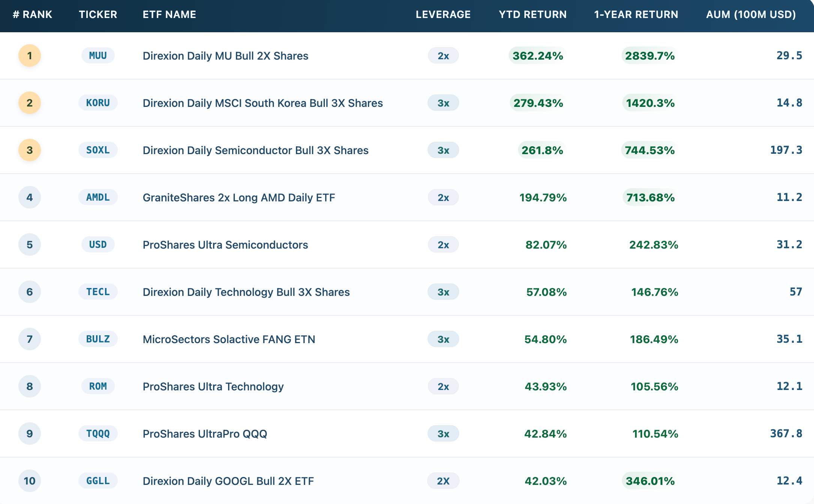
Task: Select the rank 2 gold badge
Action: click(30, 103)
